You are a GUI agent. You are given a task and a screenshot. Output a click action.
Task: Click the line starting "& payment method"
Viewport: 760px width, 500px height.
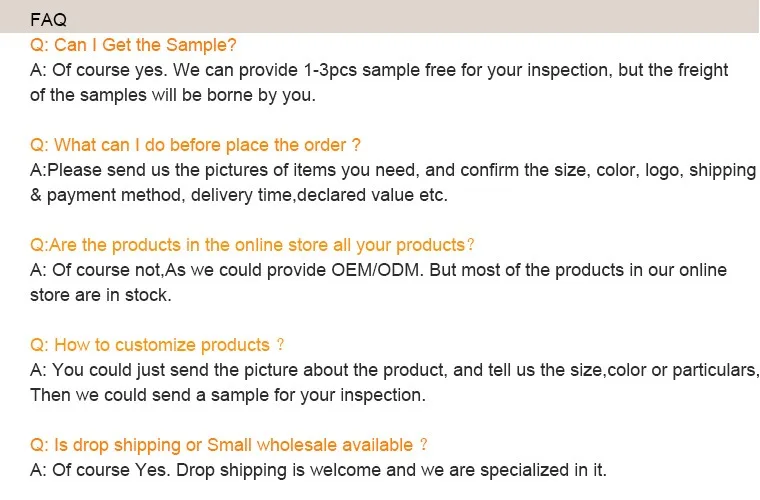[238, 195]
